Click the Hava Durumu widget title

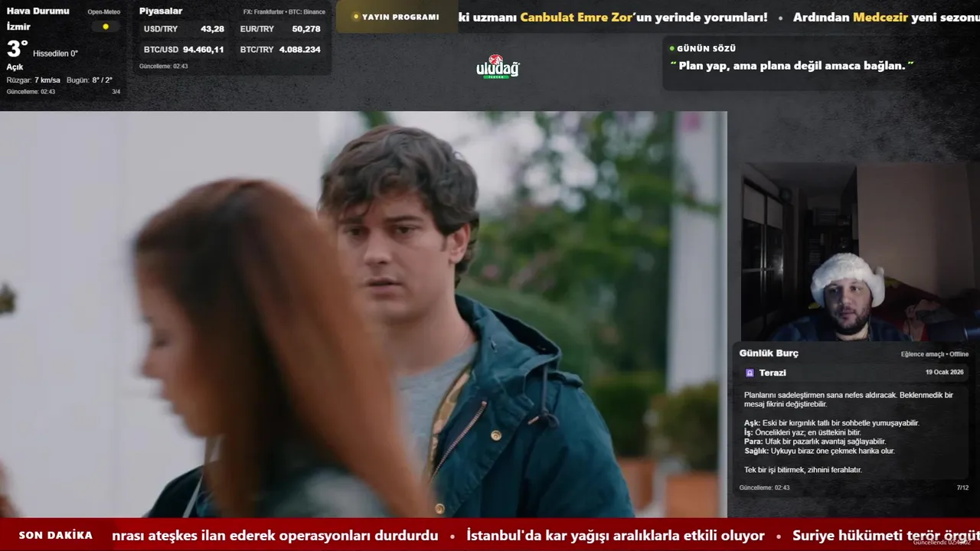click(x=38, y=11)
